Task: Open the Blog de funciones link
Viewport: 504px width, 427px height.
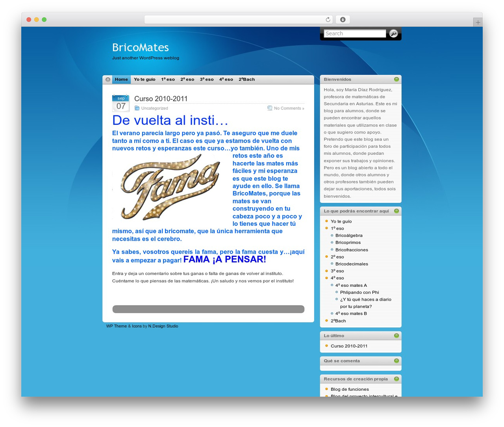Action: 350,389
